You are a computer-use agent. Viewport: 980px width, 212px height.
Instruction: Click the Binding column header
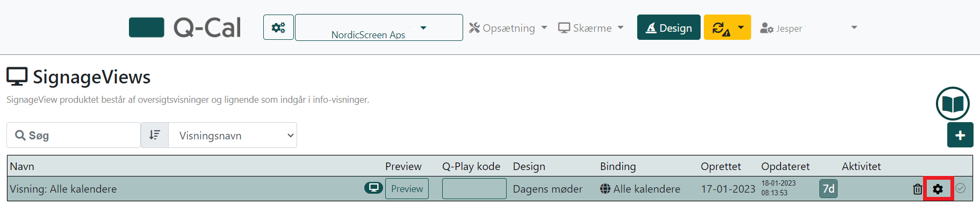coord(618,166)
